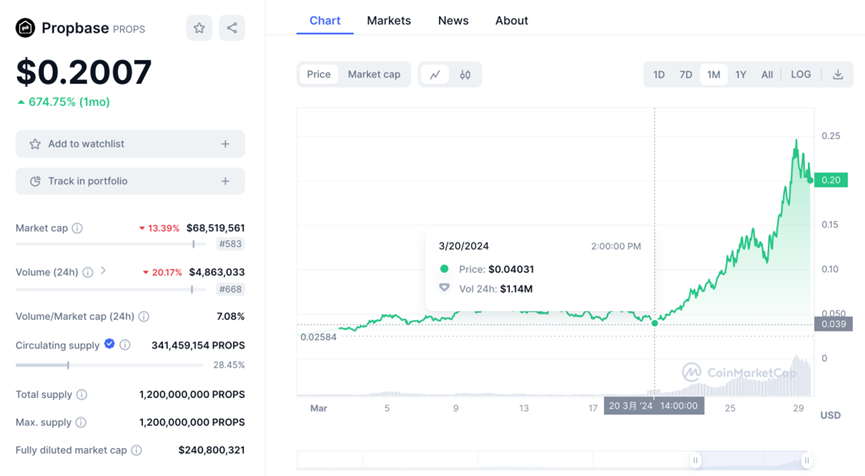Open Volume (24h) info icon
The width and height of the screenshot is (865, 476).
tap(88, 272)
